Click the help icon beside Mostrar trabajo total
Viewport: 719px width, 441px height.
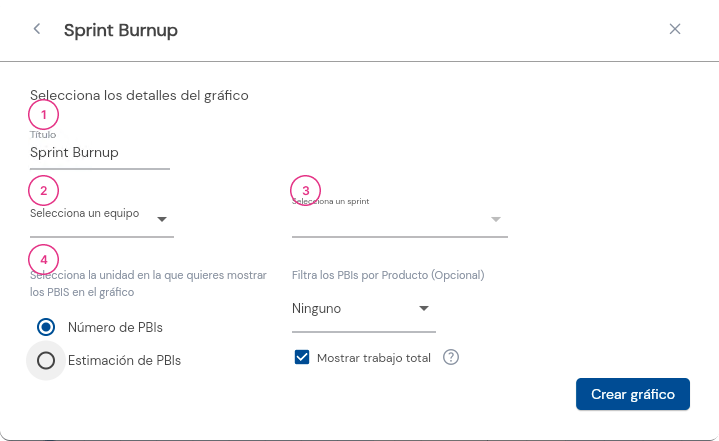point(451,357)
